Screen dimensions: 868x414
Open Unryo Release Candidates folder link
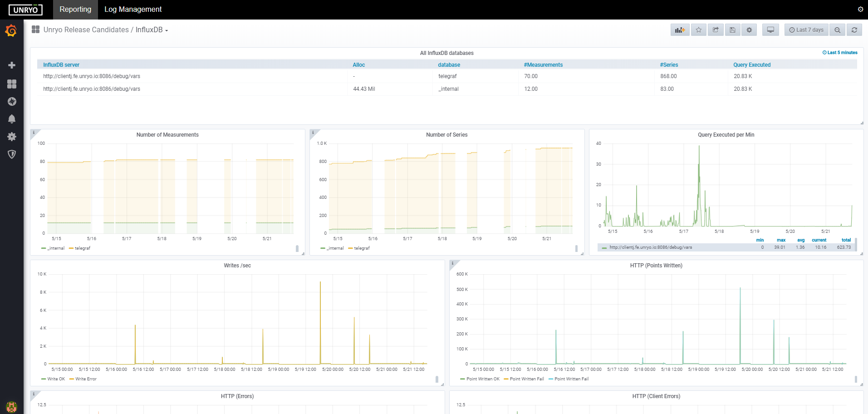(x=86, y=30)
